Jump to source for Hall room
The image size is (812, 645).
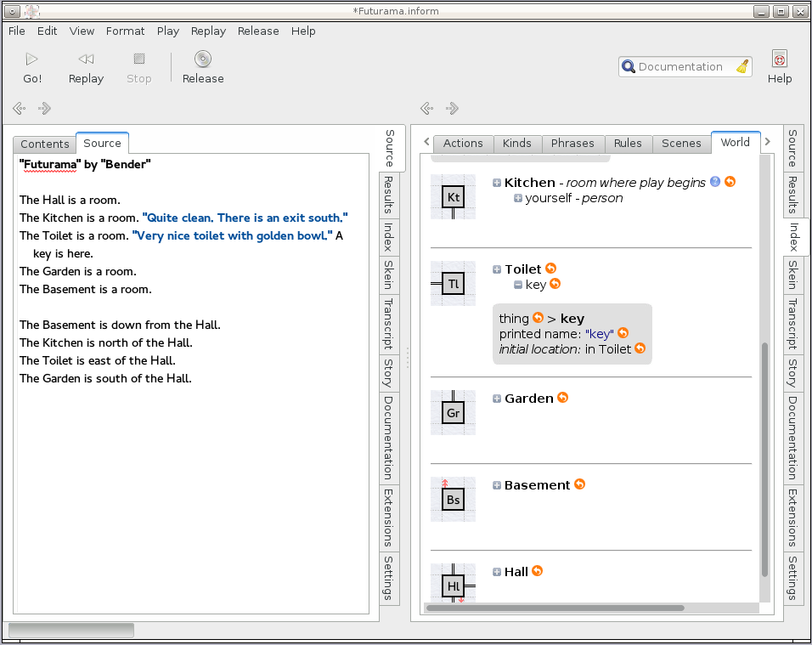coord(538,571)
